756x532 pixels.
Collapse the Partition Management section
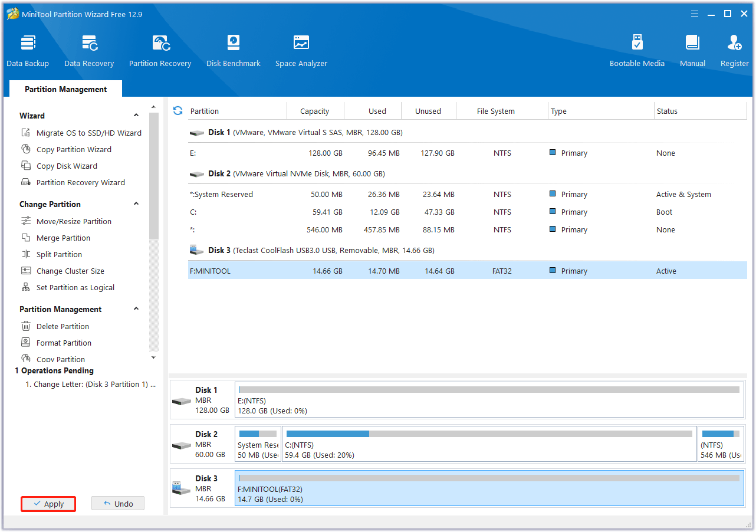[x=136, y=308]
